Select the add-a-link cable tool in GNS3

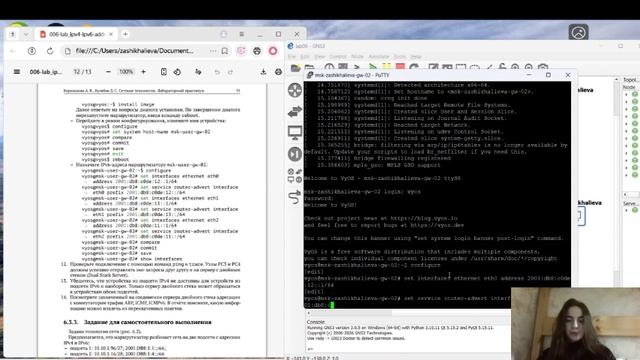[x=295, y=197]
